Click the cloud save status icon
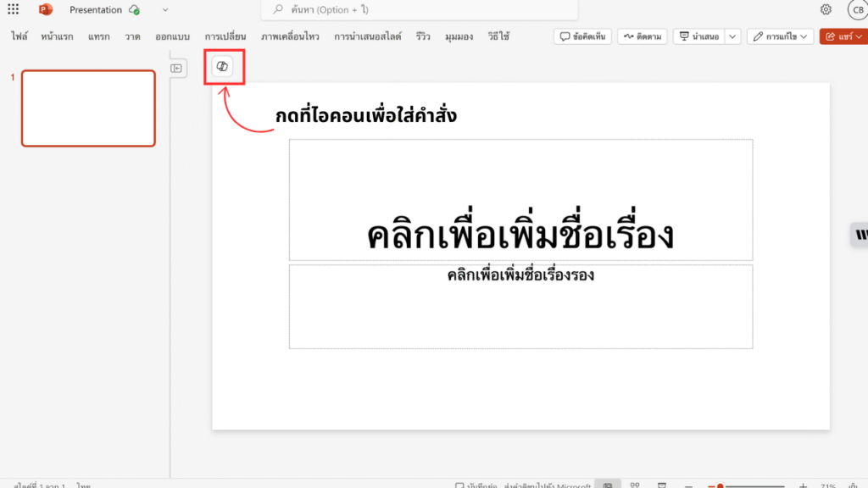Image resolution: width=868 pixels, height=488 pixels. click(x=134, y=10)
